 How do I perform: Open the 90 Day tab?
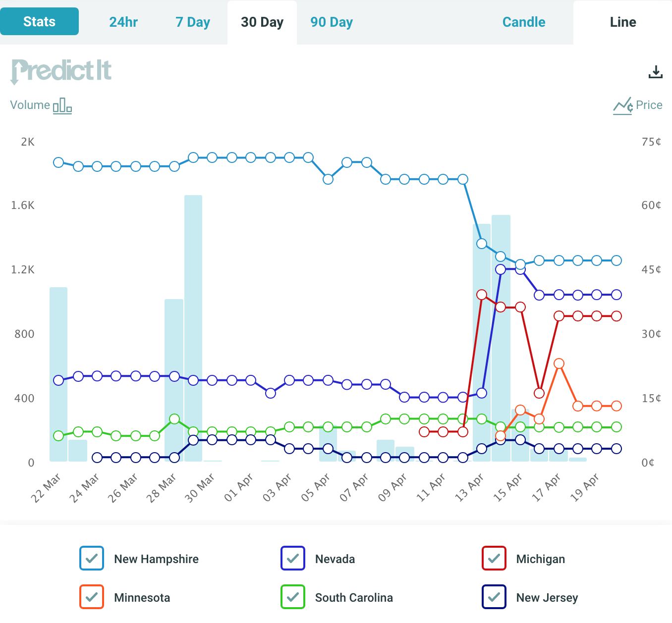(332, 22)
